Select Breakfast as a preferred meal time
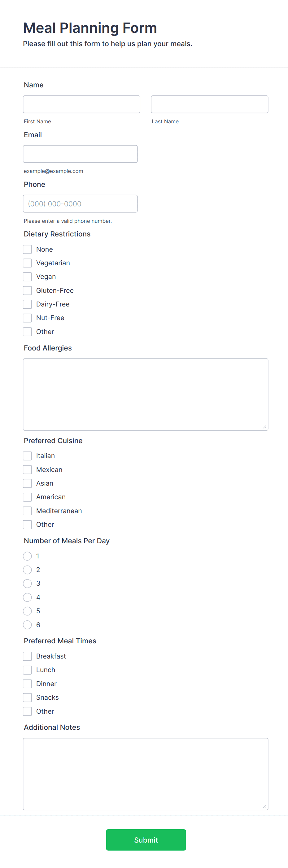Image resolution: width=288 pixels, height=868 pixels. 27,656
